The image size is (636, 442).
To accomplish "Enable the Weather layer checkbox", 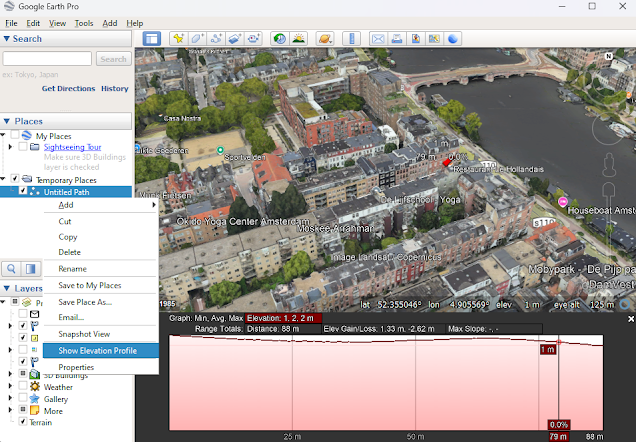I will pyautogui.click(x=23, y=387).
